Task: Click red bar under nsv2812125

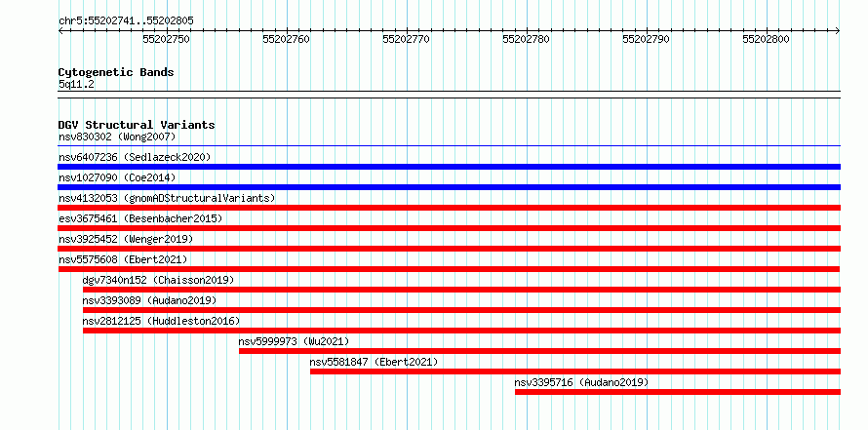Action: tap(461, 331)
